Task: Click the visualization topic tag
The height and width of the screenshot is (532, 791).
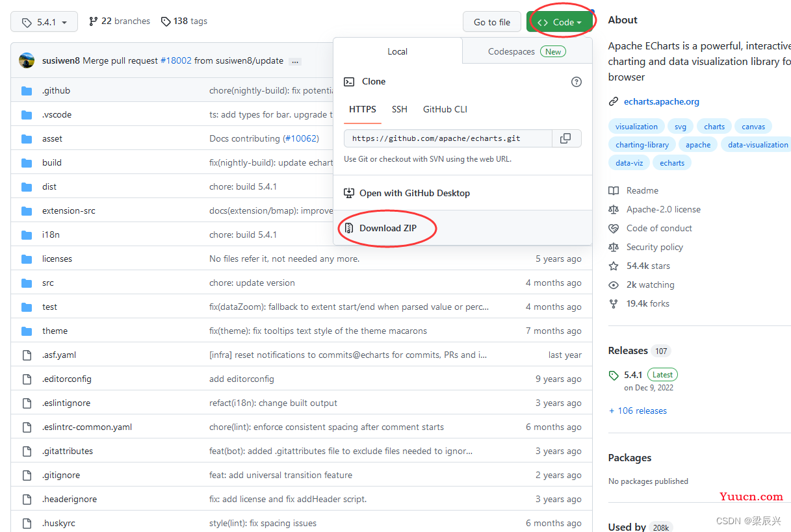Action: coord(636,127)
